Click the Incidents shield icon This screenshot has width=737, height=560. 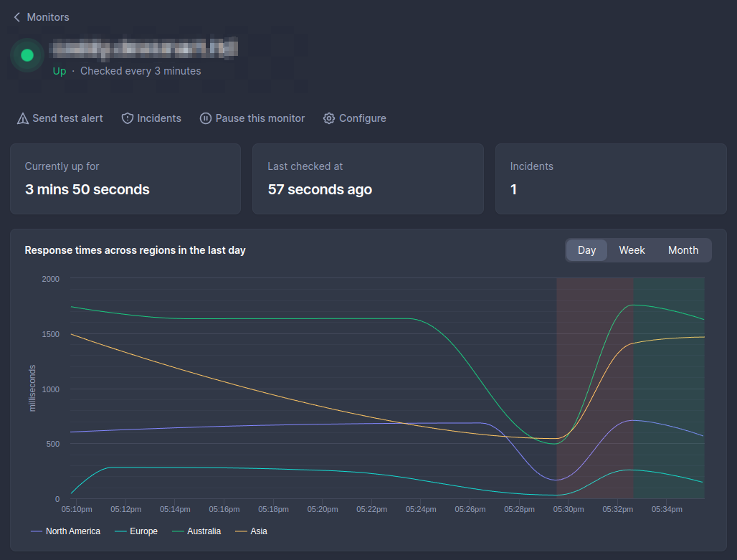[128, 118]
